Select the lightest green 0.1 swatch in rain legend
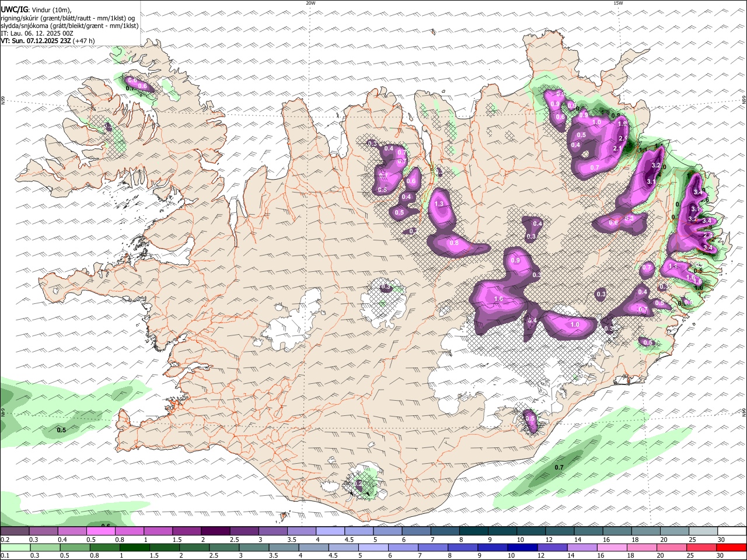Viewport: 747px width, 560px height. (x=15, y=547)
